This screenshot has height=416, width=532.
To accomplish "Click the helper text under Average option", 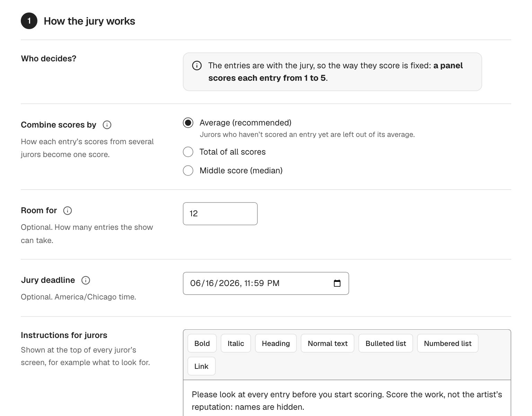I will (307, 135).
